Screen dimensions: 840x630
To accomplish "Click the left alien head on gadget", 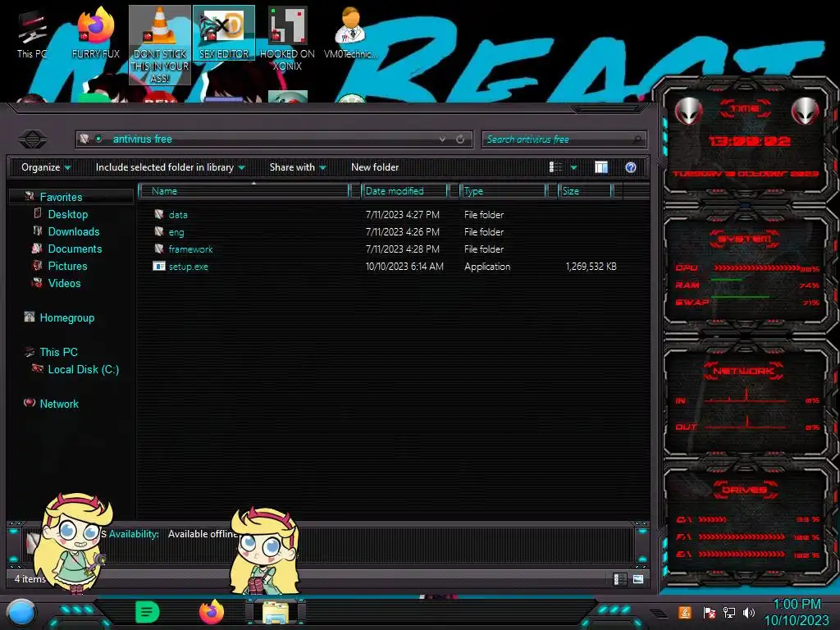I will (689, 112).
